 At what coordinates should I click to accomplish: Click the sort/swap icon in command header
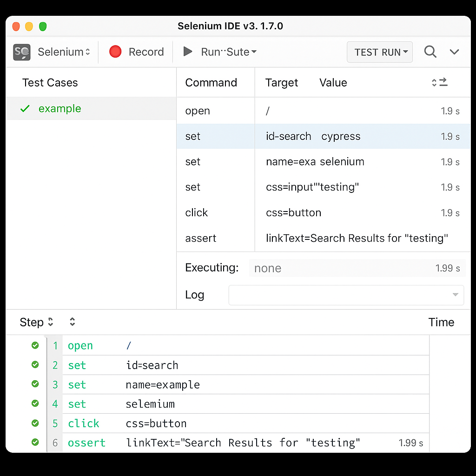click(x=440, y=82)
